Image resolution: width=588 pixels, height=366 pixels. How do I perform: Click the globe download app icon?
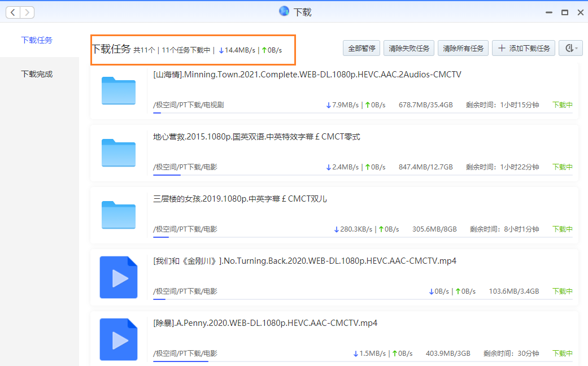[x=284, y=11]
